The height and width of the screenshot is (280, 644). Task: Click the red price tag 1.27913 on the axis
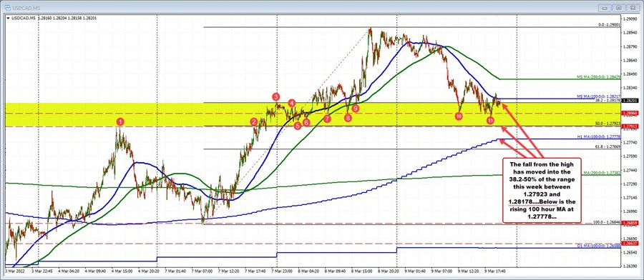point(629,126)
